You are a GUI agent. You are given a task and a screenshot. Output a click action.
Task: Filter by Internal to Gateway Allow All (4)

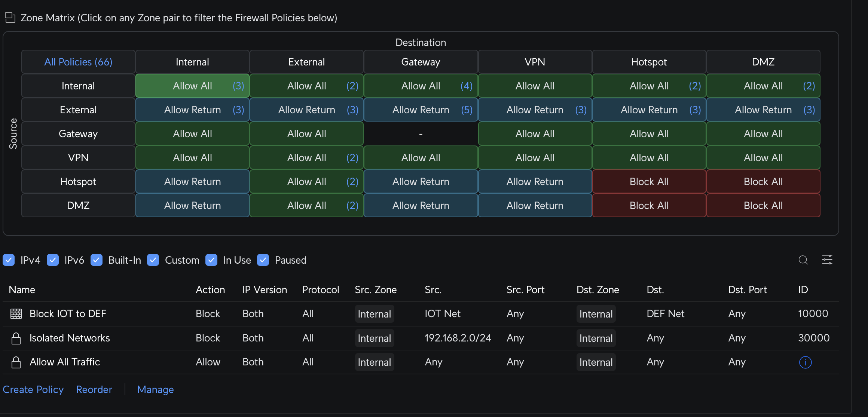[x=421, y=86]
